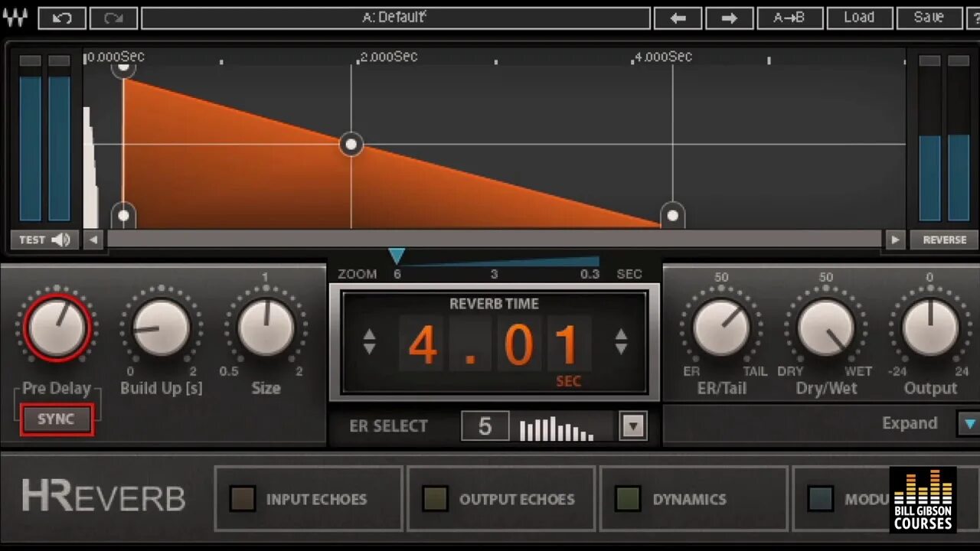The image size is (980, 551).
Task: Select the top pre-delay envelope handle
Action: (123, 67)
